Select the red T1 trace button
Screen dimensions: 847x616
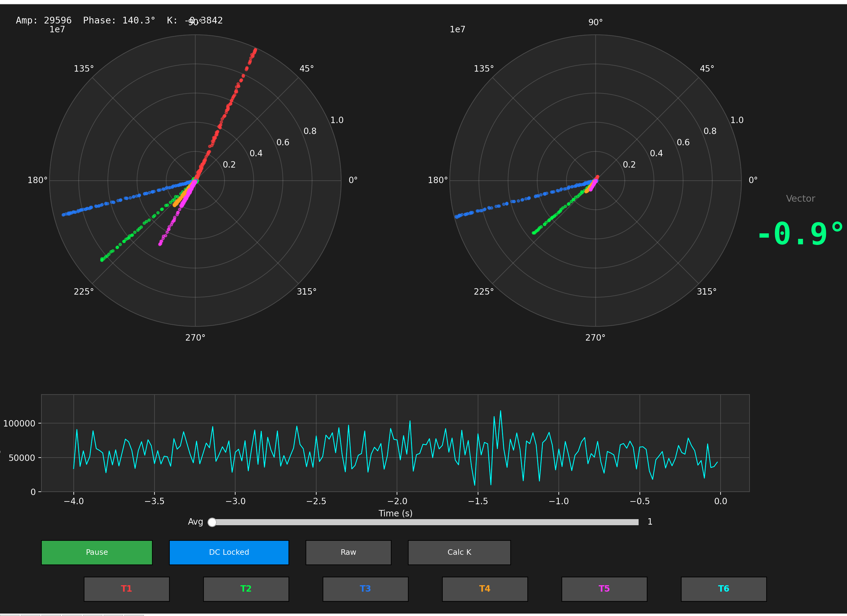[126, 589]
